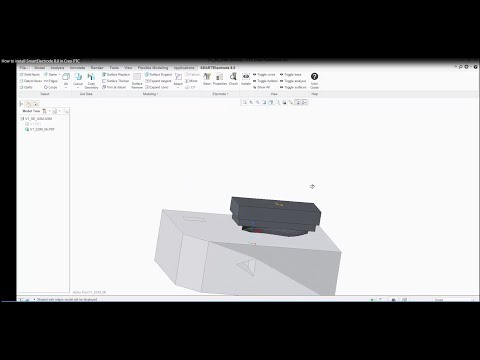Viewport: 480px width, 360px height.
Task: Select V1_EDM_06.PRT in model tree
Action: (x=40, y=129)
